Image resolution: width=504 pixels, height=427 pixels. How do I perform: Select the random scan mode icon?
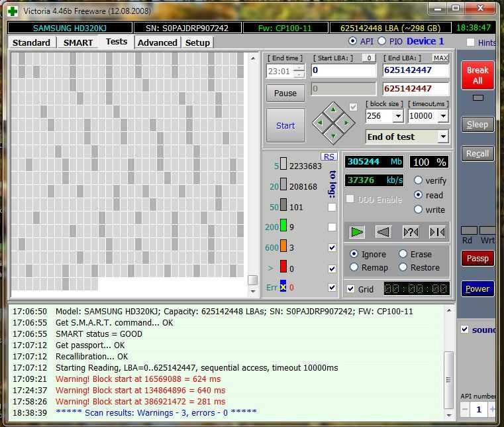[411, 231]
